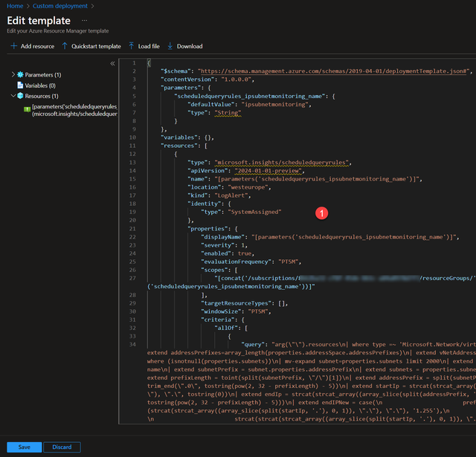This screenshot has width=476, height=457.
Task: Click the "evaluationFrequency" key on line 25
Action: [237, 262]
